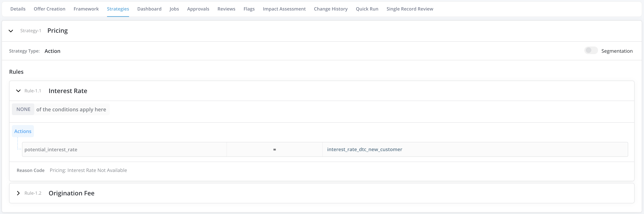Open the Quick Run tab
The image size is (644, 214).
[x=367, y=9]
